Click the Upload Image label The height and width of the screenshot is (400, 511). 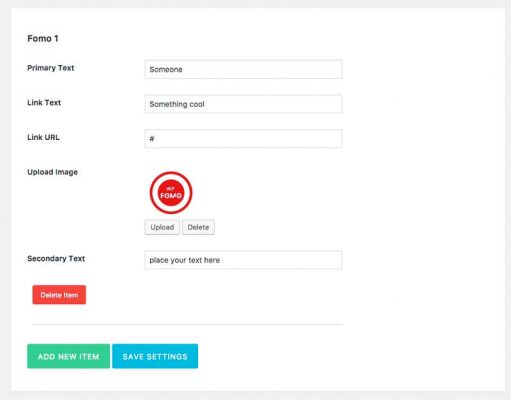coord(52,172)
